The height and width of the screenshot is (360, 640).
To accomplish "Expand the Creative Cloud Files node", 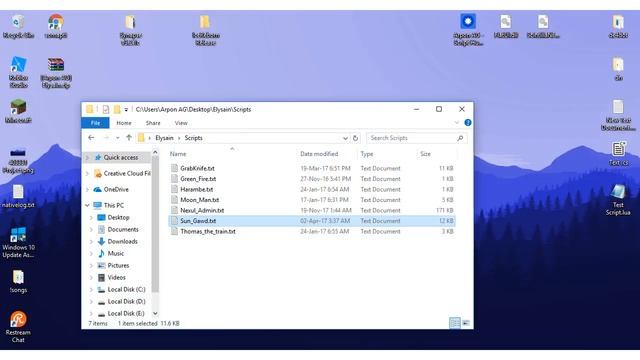I will 87,173.
